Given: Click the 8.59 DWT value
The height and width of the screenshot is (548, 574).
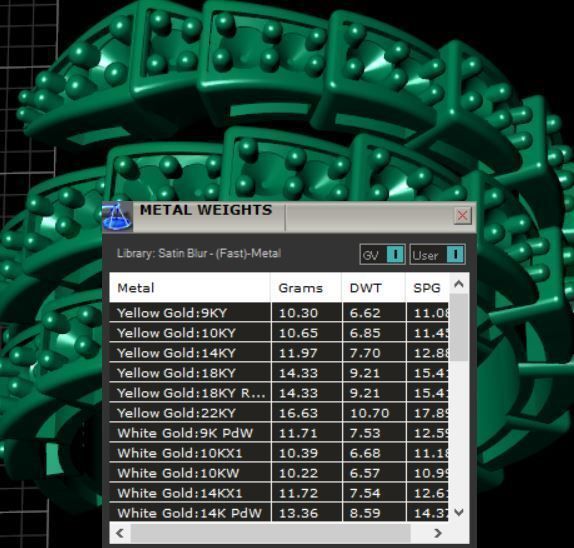Looking at the screenshot, I should click(365, 513).
